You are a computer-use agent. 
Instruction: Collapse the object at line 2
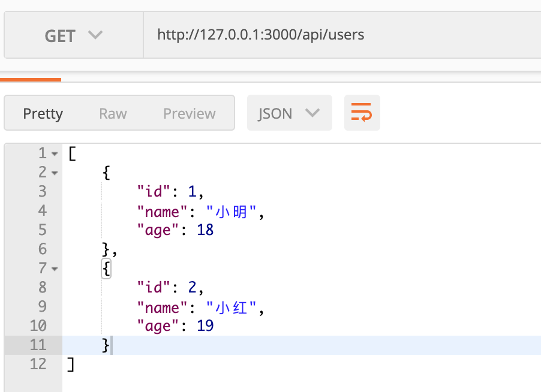point(55,173)
